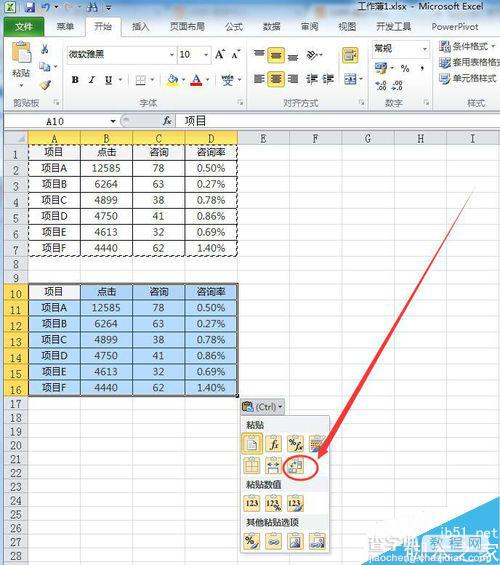500x565 pixels.
Task: Select the Format Painter brush
Action: click(x=45, y=85)
